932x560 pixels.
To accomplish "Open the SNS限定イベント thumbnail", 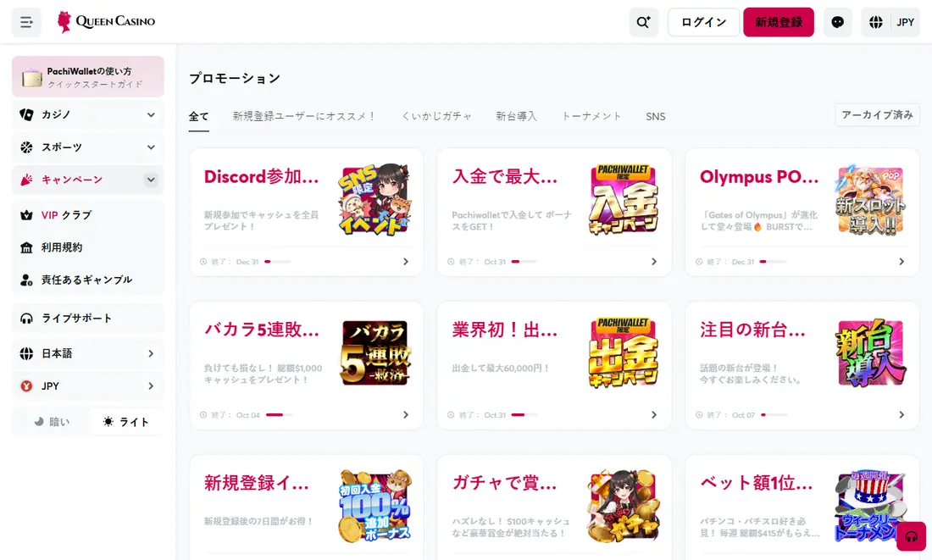I will pyautogui.click(x=375, y=199).
